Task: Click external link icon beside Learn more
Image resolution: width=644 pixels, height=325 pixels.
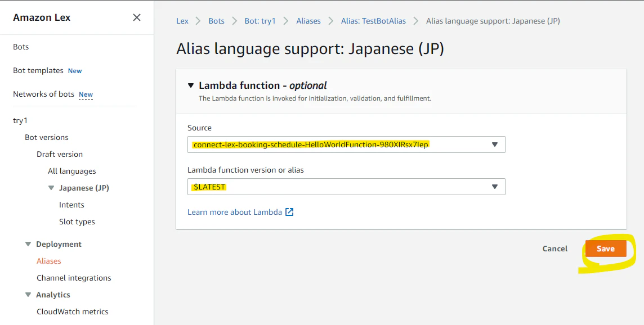Action: [289, 212]
